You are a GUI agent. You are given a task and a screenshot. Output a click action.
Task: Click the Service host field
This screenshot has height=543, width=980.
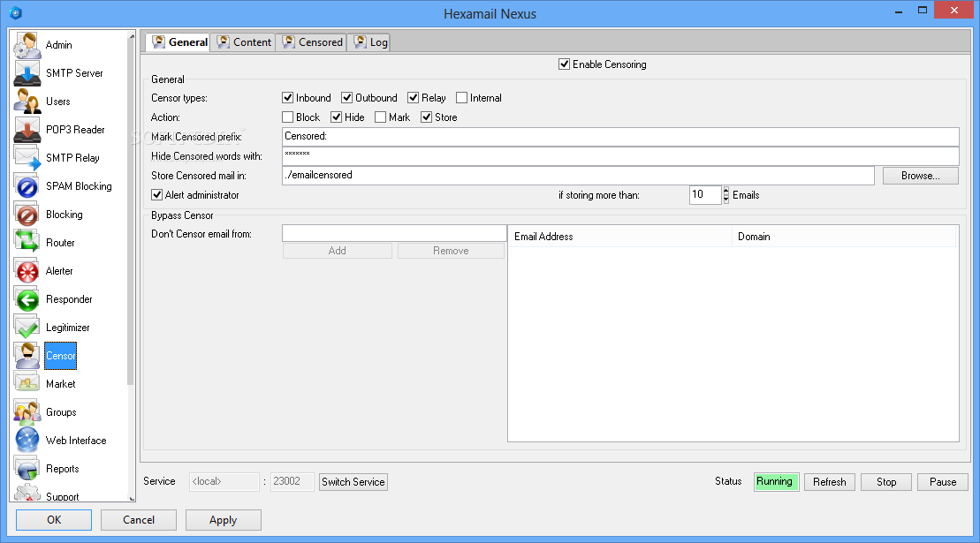[x=224, y=482]
